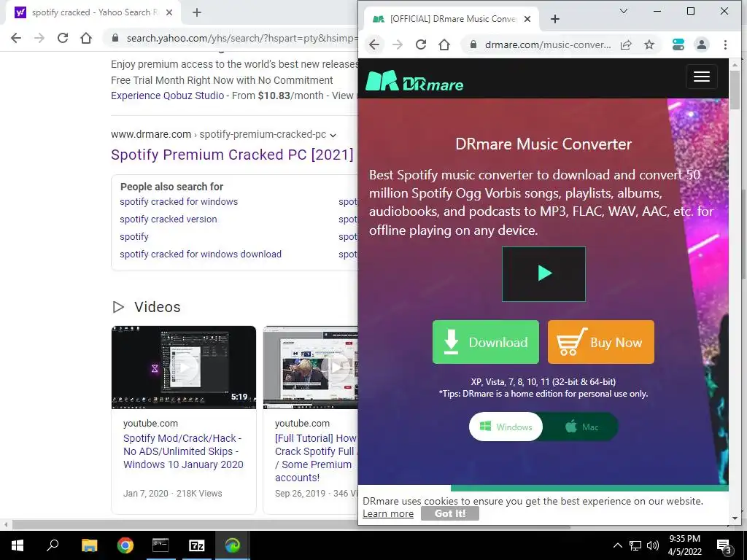Open Command Prompt from the taskbar
The height and width of the screenshot is (560, 747).
click(160, 545)
